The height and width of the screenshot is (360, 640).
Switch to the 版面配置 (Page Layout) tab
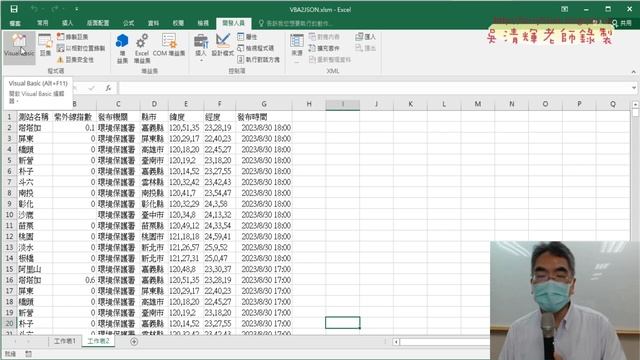(x=98, y=23)
